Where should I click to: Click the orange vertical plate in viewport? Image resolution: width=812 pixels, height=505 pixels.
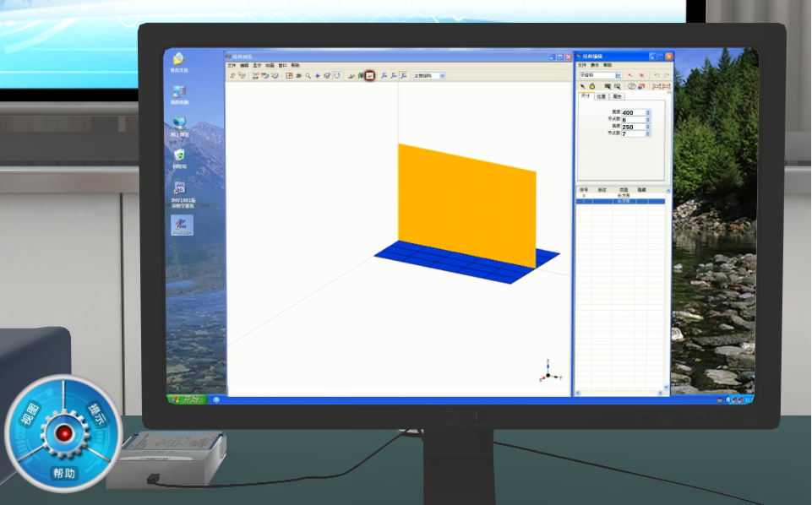[465, 203]
